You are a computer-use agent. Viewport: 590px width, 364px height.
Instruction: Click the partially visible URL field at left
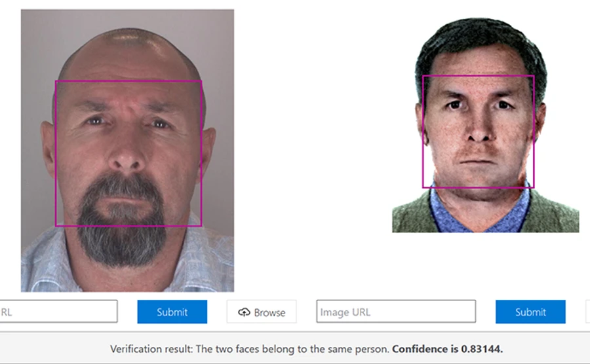click(x=58, y=312)
